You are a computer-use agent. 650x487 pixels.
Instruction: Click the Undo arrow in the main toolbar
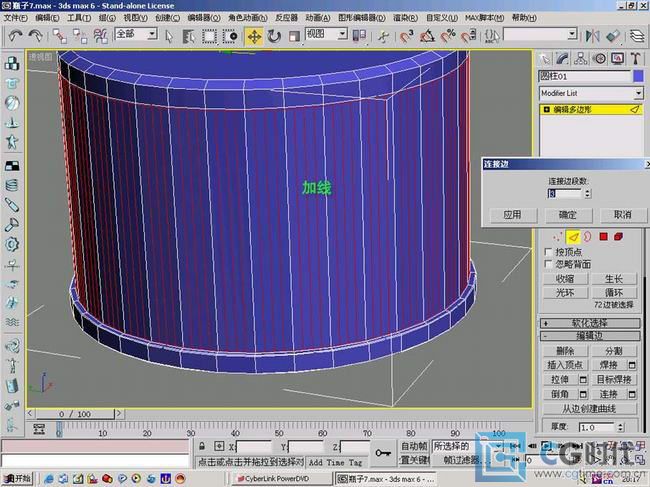[15, 36]
